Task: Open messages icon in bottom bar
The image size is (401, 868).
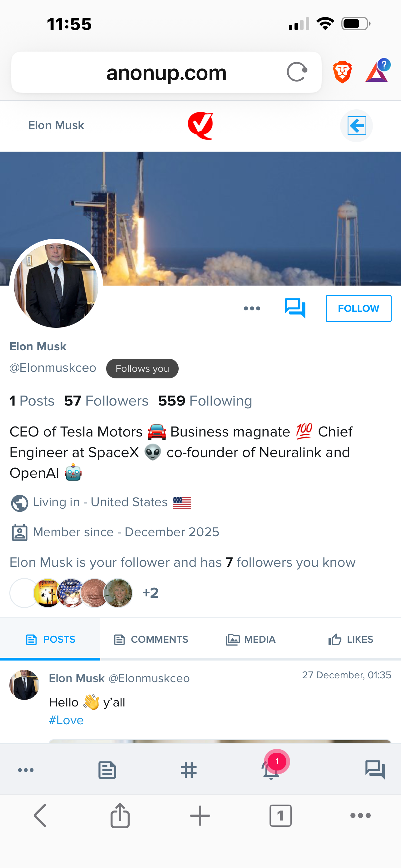Action: click(x=375, y=770)
